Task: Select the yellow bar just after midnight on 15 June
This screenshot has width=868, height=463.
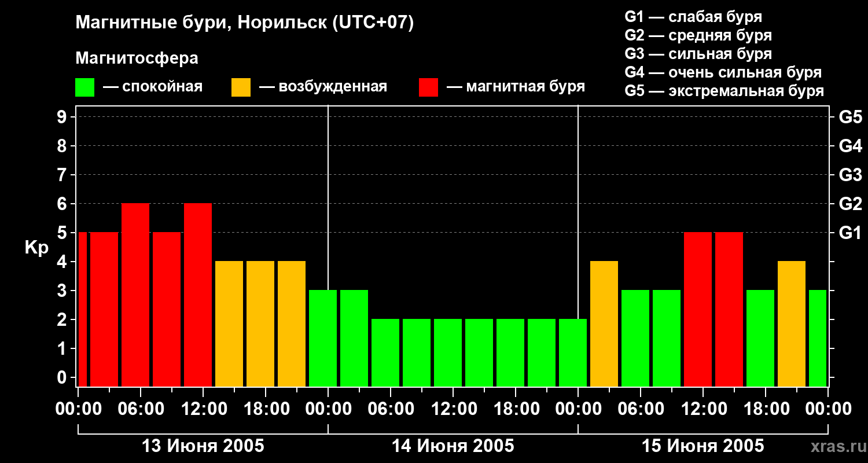Action: 604,324
